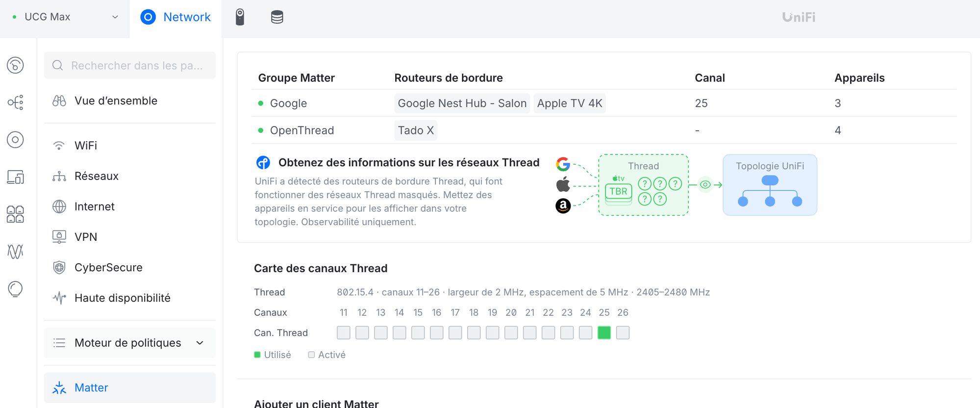Click the Apple TV 4K router tag

570,103
